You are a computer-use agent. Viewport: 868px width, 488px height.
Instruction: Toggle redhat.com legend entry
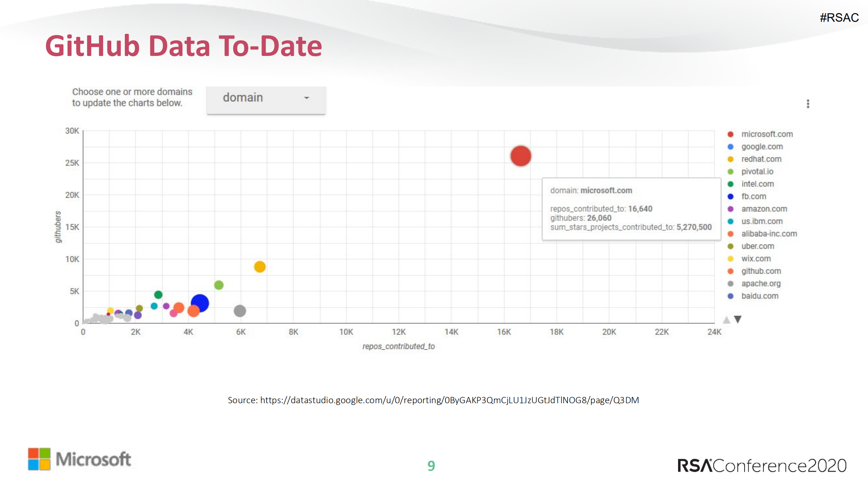pyautogui.click(x=761, y=159)
